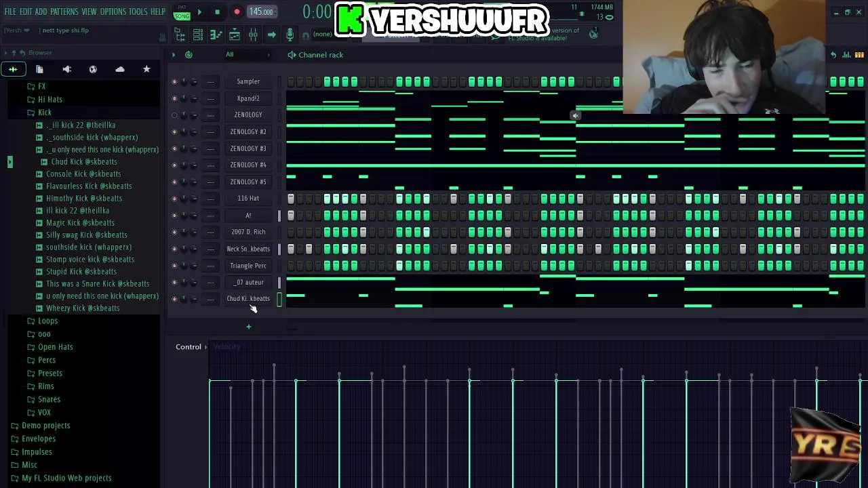
Task: Open the TOOLS menu
Action: pyautogui.click(x=138, y=12)
